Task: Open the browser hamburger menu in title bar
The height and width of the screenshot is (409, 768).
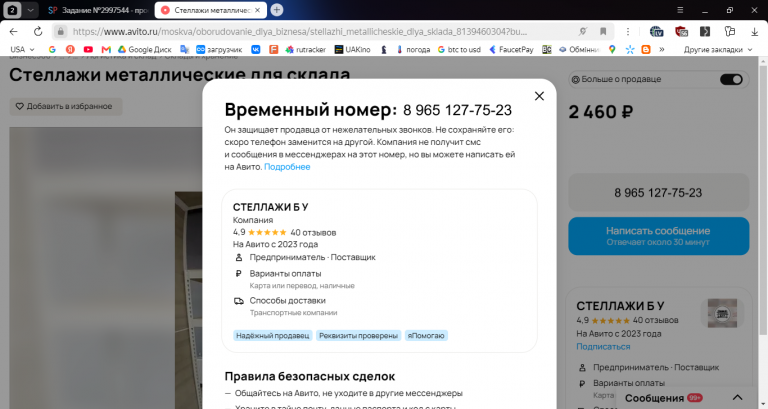Action: (x=680, y=10)
